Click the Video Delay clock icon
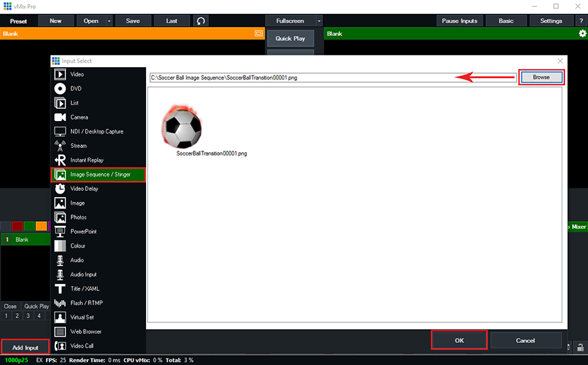 [59, 189]
